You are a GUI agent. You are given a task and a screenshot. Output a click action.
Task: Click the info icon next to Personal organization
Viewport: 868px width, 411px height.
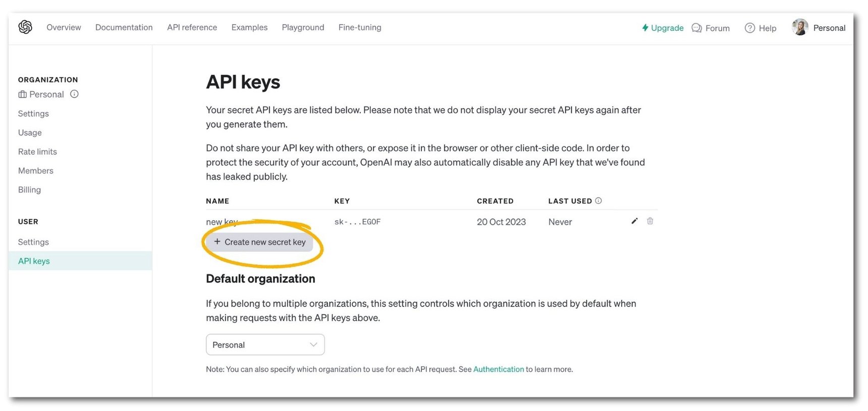(x=74, y=94)
